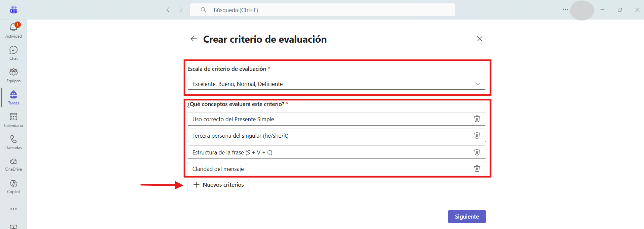
Task: Delete the Estructura de la frase concept
Action: pyautogui.click(x=477, y=152)
